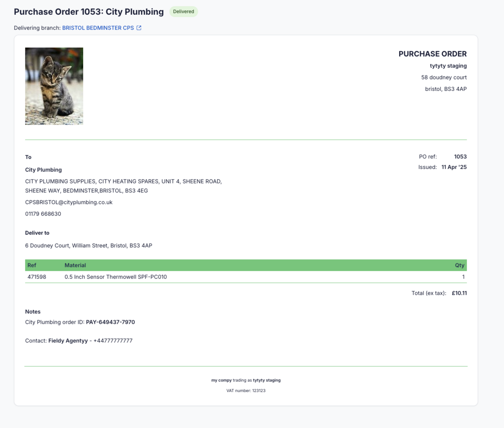504x428 pixels.
Task: Click order ID PAY-649437-7970
Action: point(110,322)
